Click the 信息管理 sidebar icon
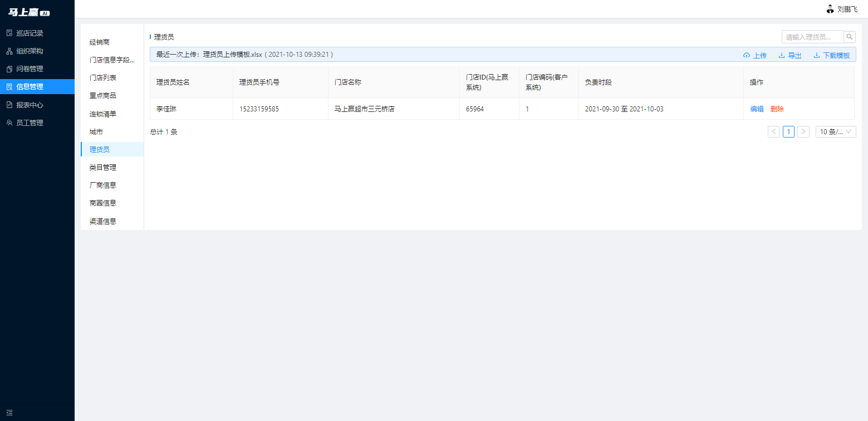Screen dimensions: 868x421 (9, 87)
